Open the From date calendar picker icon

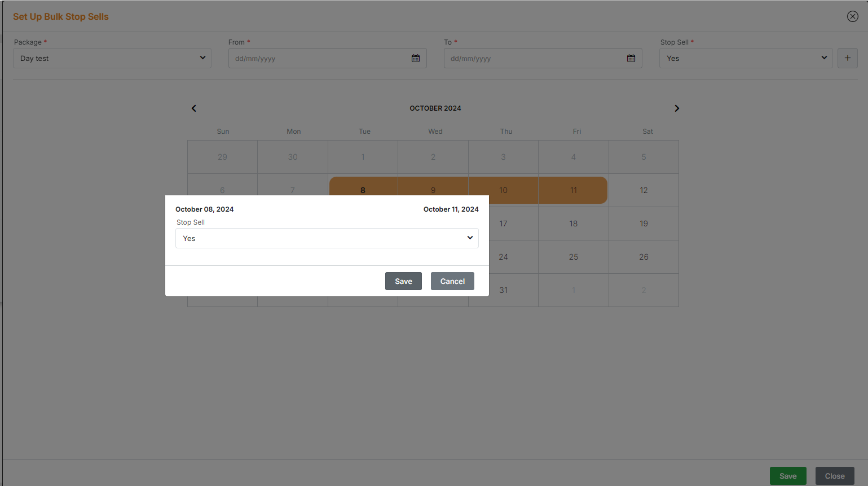(x=416, y=59)
